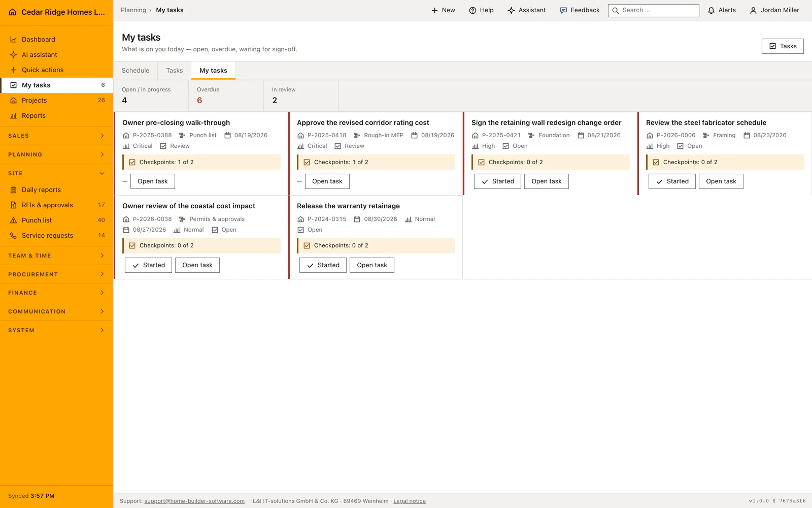Expand the FINANCE section
Screen dimensions: 812x508
coord(56,293)
